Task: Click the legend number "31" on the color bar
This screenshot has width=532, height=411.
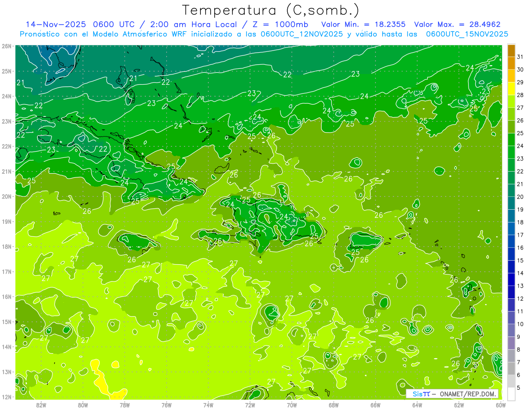Action: [x=520, y=57]
